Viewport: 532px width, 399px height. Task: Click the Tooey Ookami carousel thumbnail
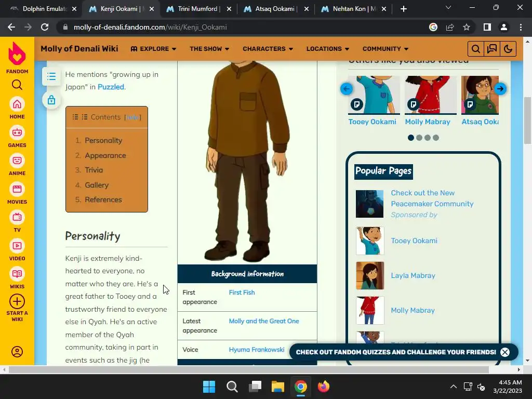click(x=374, y=95)
